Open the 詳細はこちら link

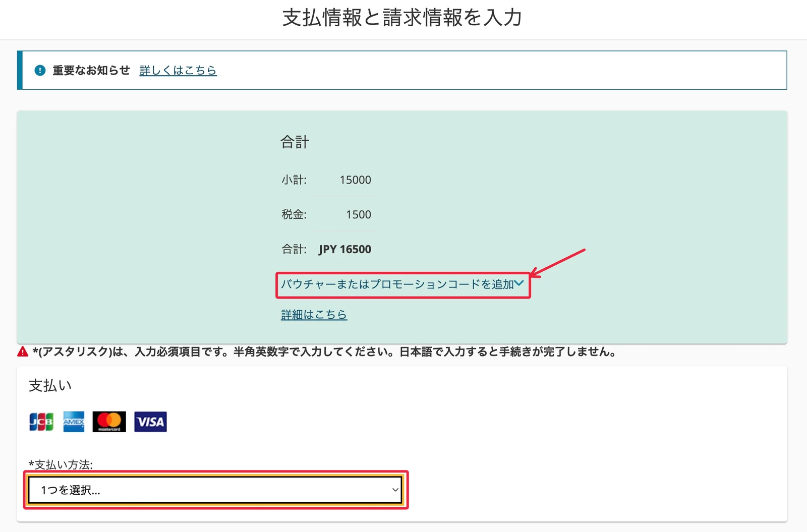[x=314, y=315]
